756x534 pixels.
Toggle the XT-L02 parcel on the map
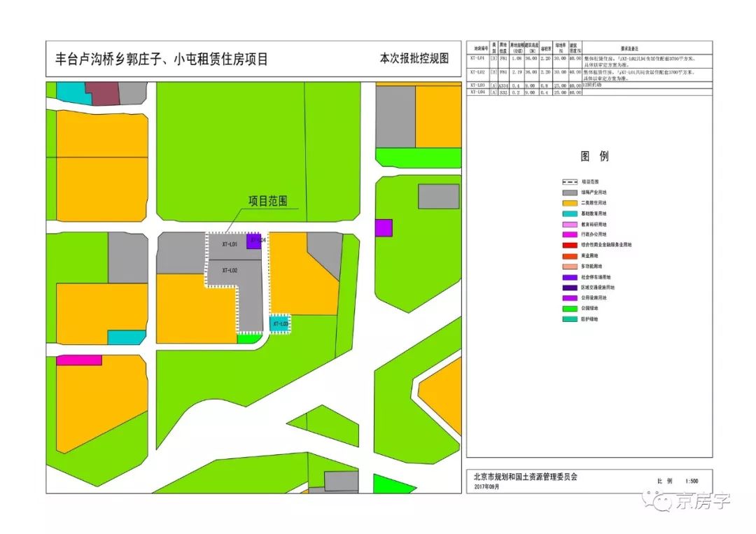coord(230,271)
